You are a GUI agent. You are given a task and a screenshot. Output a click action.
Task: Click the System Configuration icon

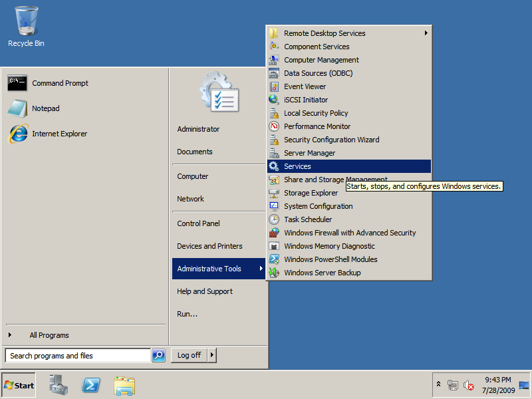pyautogui.click(x=274, y=206)
